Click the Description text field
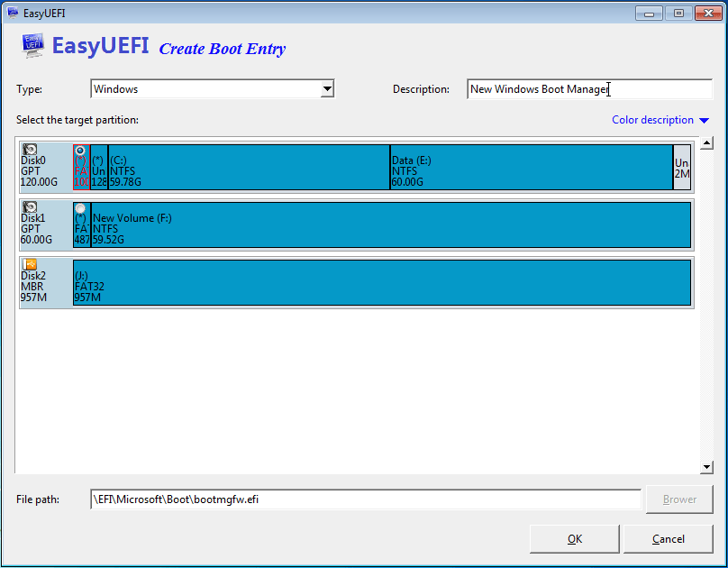This screenshot has height=568, width=728. click(589, 88)
